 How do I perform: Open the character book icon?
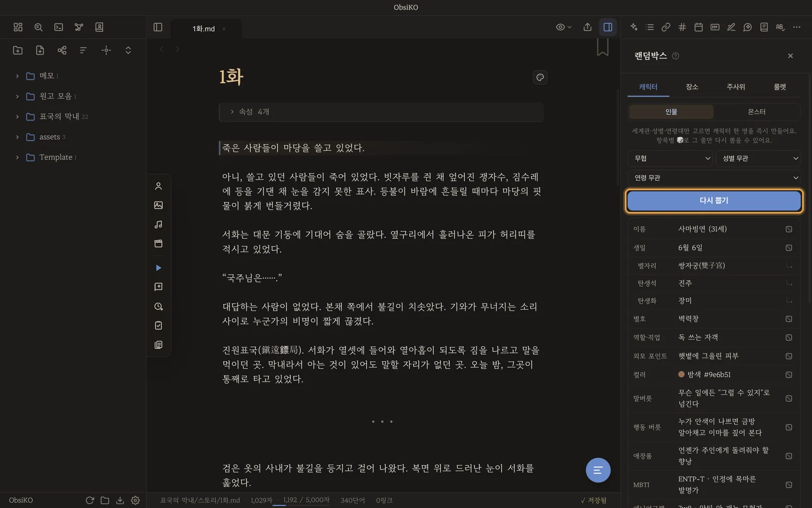[x=99, y=27]
